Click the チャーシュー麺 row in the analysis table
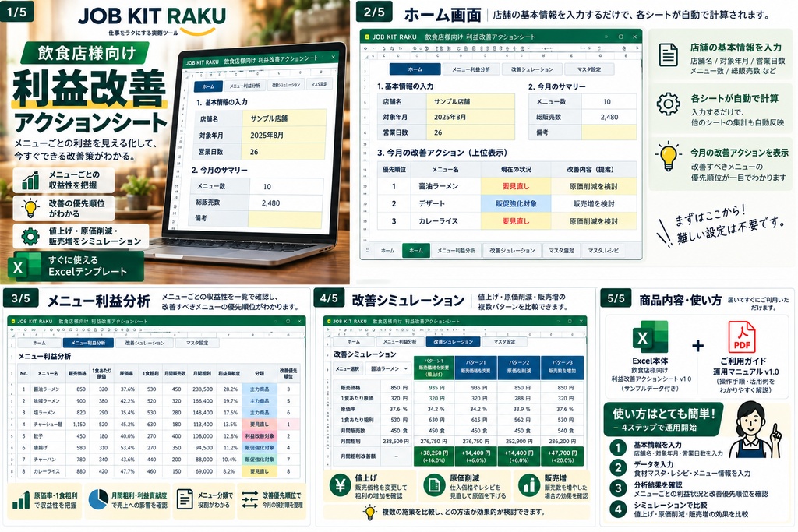The image size is (798, 532). coord(157,425)
